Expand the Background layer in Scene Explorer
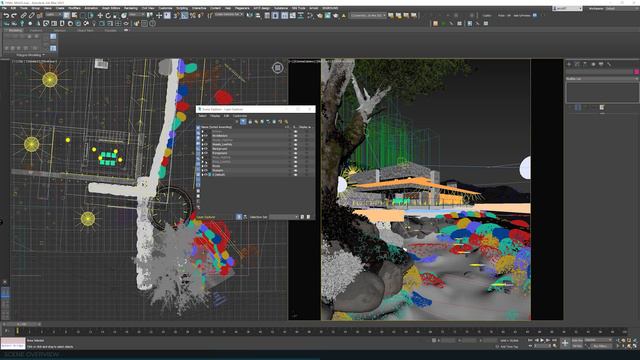 click(202, 149)
